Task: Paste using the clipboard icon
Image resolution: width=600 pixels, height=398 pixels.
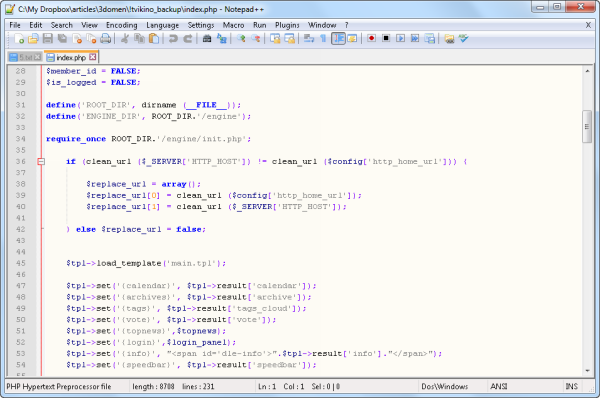Action: point(154,38)
